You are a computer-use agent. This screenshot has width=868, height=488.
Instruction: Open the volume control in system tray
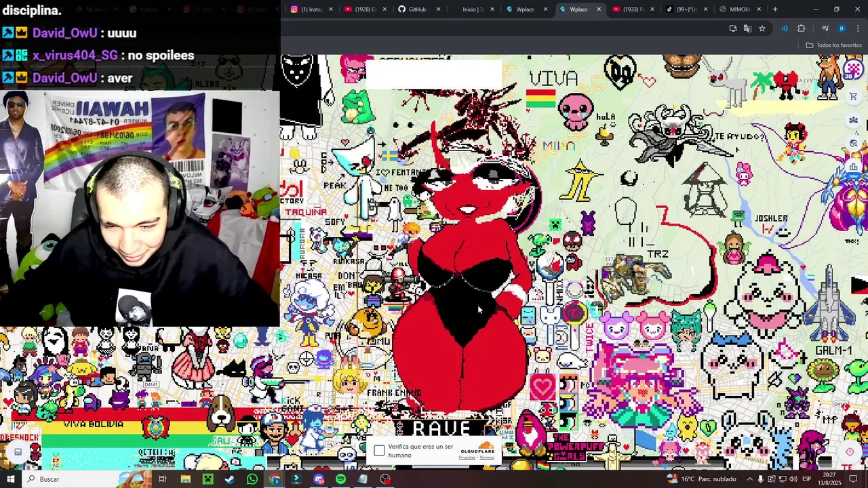(x=793, y=479)
